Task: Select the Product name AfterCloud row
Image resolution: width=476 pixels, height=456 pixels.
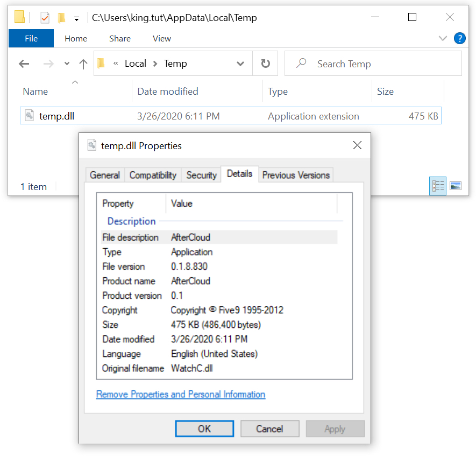Action: pyautogui.click(x=219, y=281)
